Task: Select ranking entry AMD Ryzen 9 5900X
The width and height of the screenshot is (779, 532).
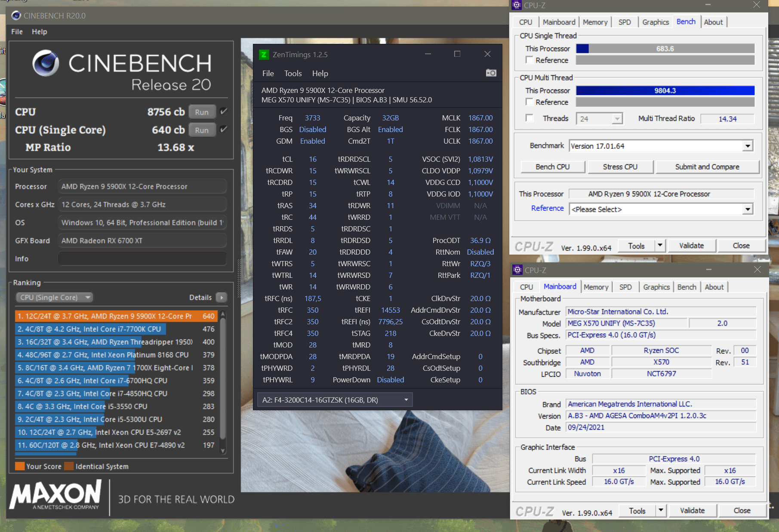Action: (x=116, y=316)
